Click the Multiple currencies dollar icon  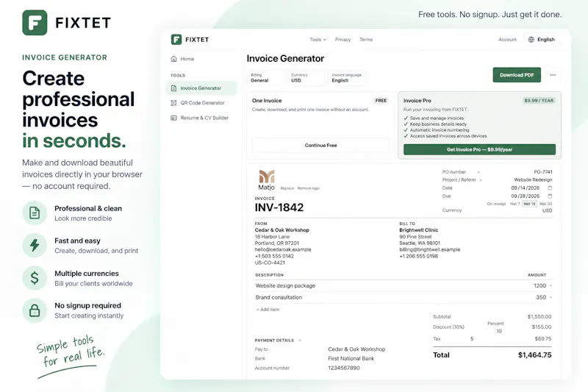[x=35, y=278]
